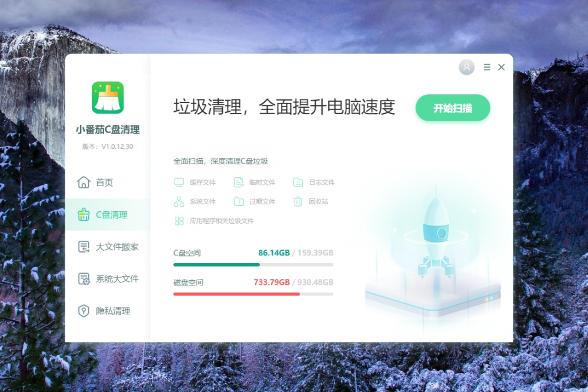
Task: Switch to 大文件搬家 section
Action: tap(108, 247)
